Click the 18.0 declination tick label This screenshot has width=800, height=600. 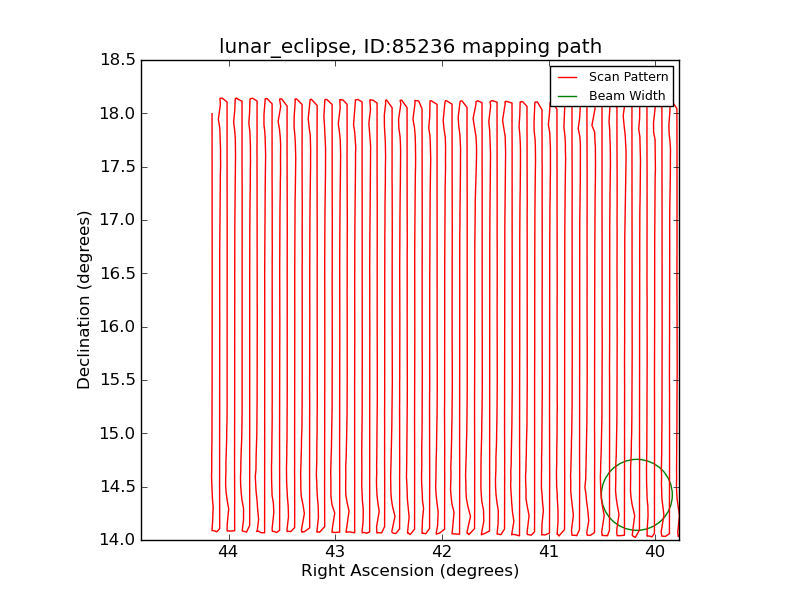click(118, 113)
